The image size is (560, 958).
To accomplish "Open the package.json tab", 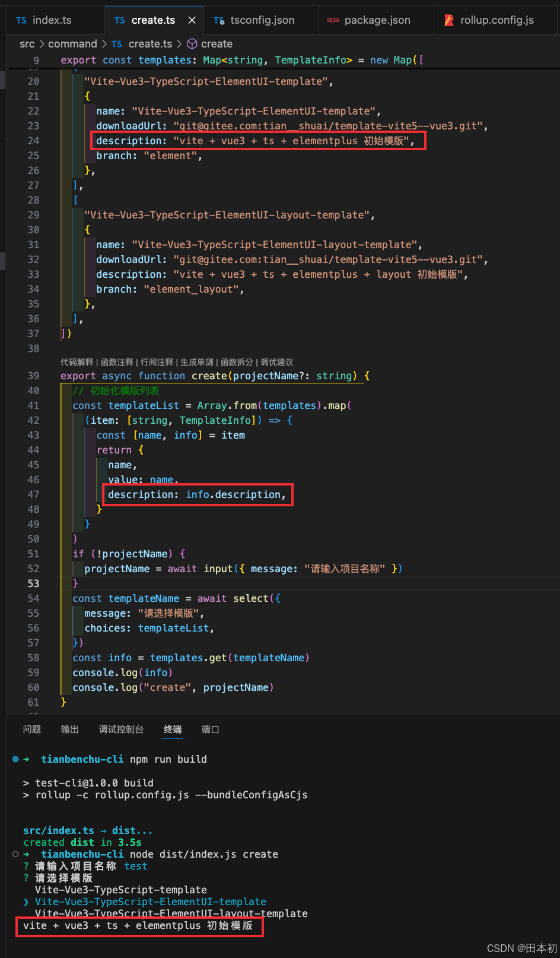I will [376, 20].
